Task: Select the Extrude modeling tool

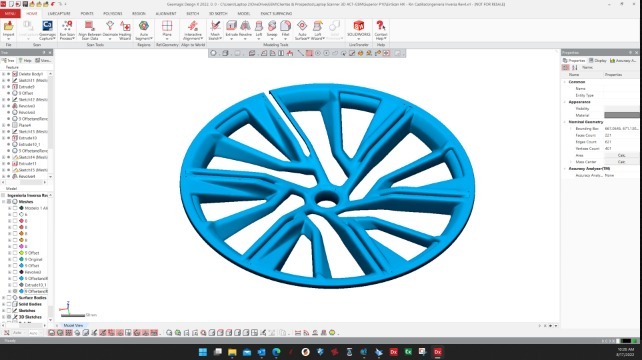Action: point(231,30)
